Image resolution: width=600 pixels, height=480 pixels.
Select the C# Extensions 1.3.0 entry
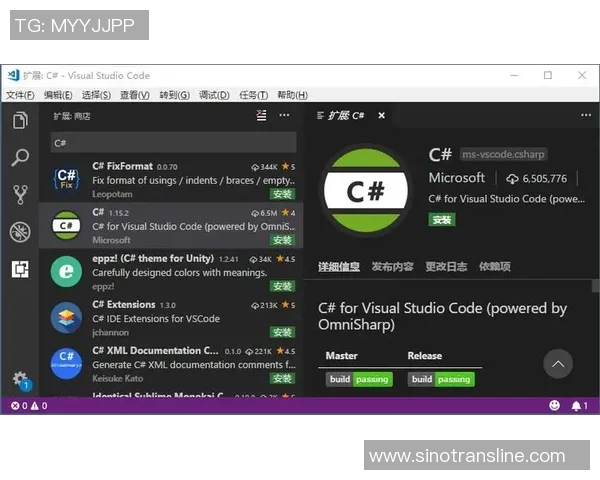click(x=171, y=317)
